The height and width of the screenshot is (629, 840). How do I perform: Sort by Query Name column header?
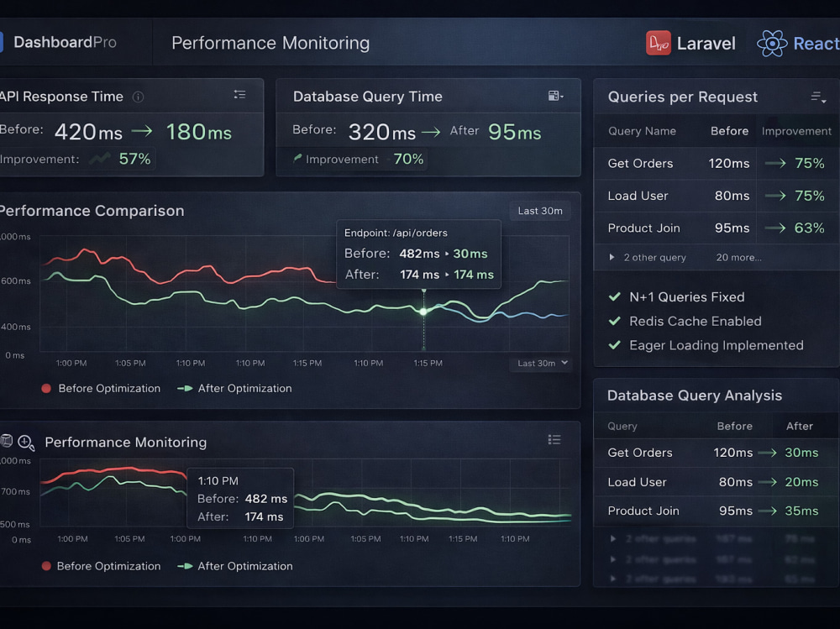642,131
